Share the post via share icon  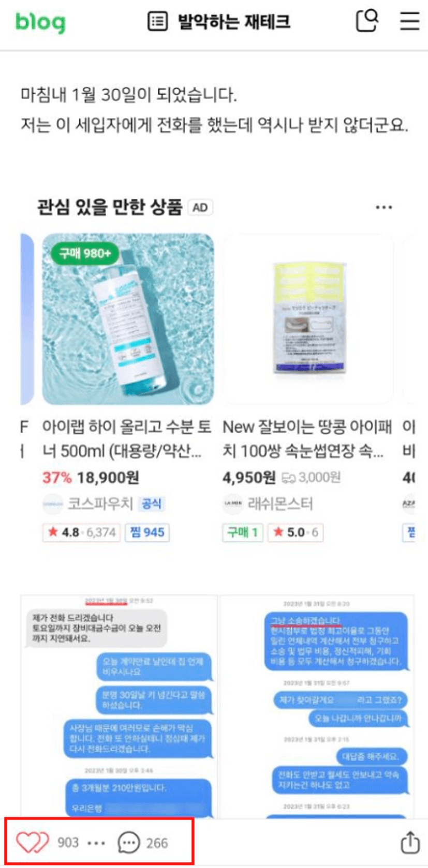(x=410, y=843)
